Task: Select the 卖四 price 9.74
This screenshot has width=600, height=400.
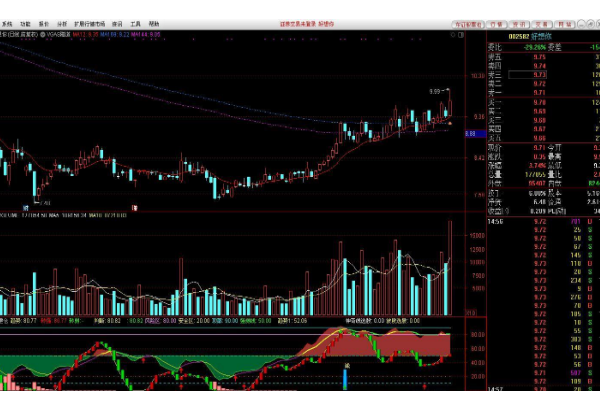Action: pyautogui.click(x=540, y=66)
